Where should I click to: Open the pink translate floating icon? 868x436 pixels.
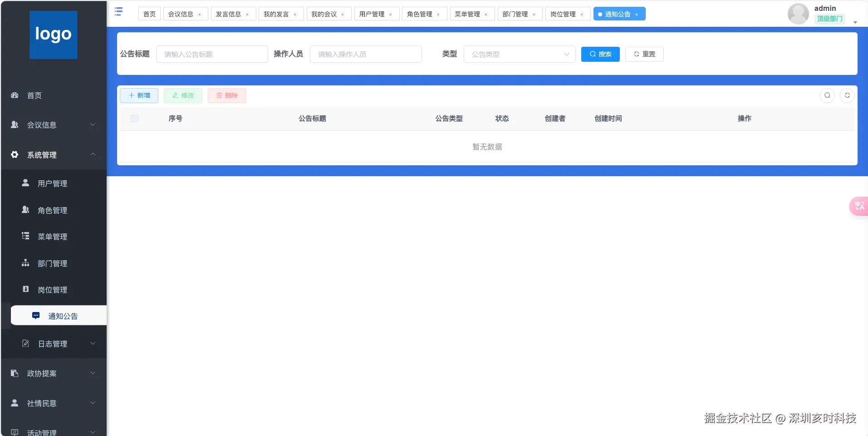pos(859,206)
